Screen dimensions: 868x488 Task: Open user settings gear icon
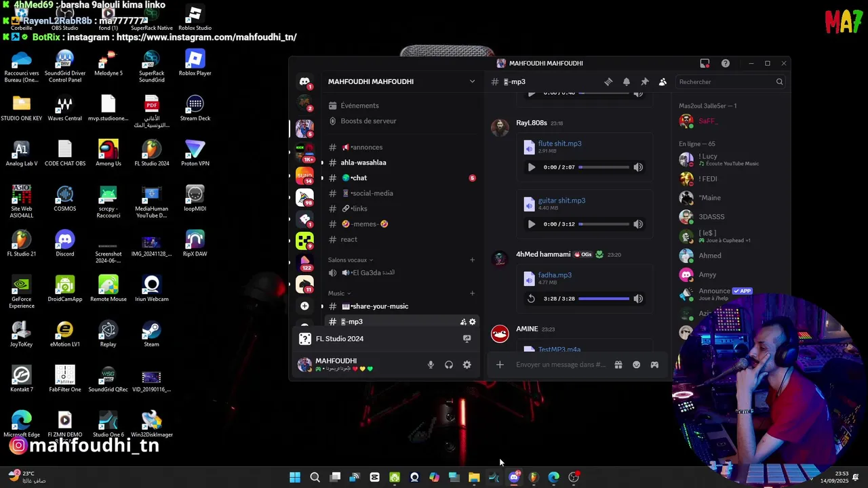pos(467,365)
